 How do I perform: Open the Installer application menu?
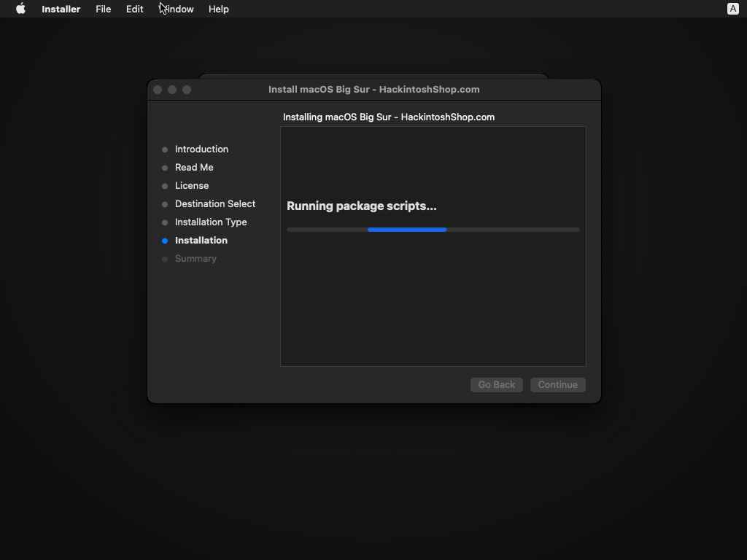pos(61,9)
